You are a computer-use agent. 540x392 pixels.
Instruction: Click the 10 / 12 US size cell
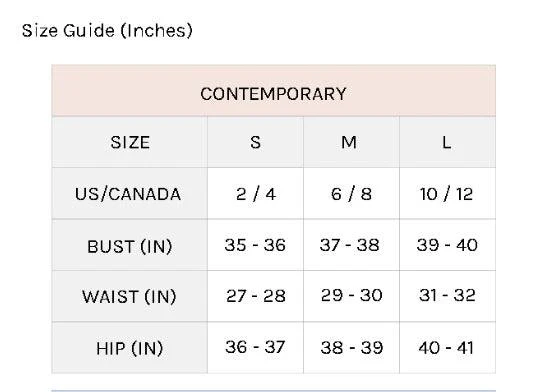tap(447, 193)
